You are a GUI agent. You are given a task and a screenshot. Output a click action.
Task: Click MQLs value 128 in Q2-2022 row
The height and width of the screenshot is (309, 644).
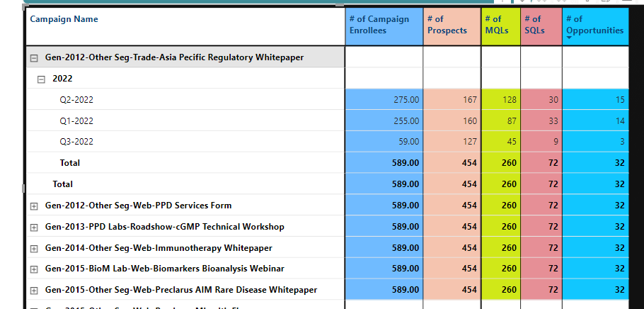coord(510,99)
